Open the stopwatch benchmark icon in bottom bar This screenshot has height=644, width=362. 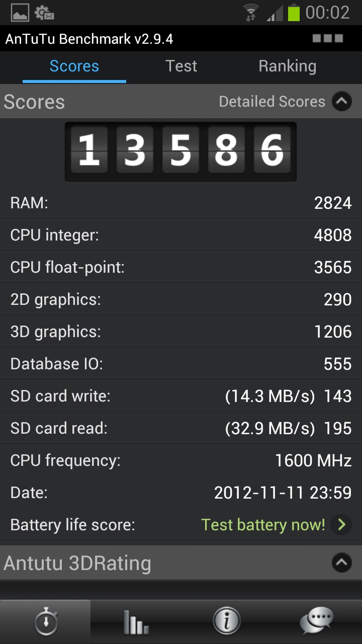coord(46,622)
